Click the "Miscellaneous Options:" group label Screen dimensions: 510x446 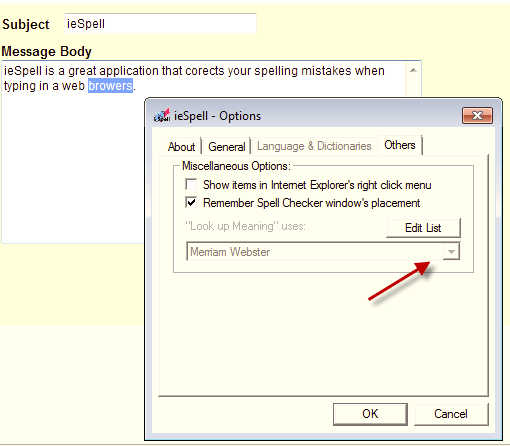click(x=236, y=166)
